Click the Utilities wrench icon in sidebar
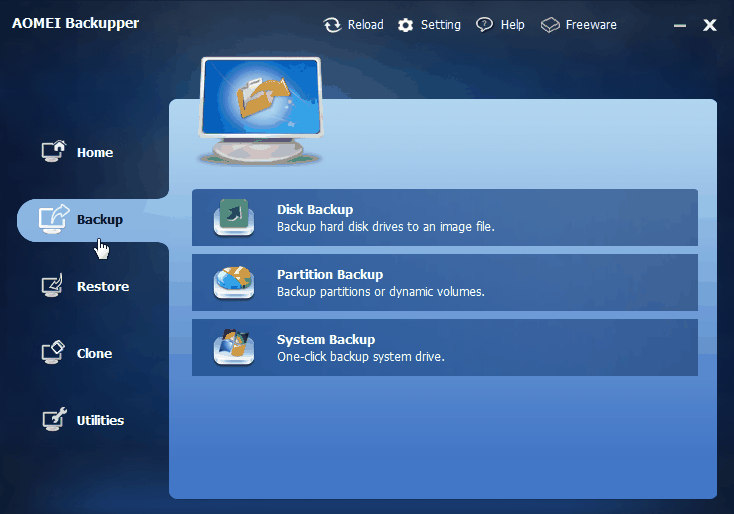 [x=54, y=419]
